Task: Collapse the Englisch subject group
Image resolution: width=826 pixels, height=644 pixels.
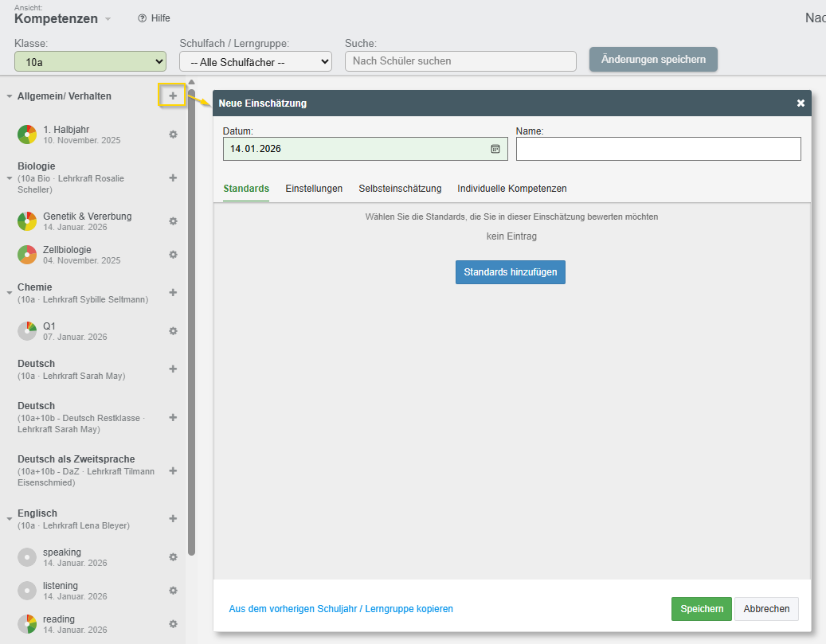Action: [x=10, y=518]
